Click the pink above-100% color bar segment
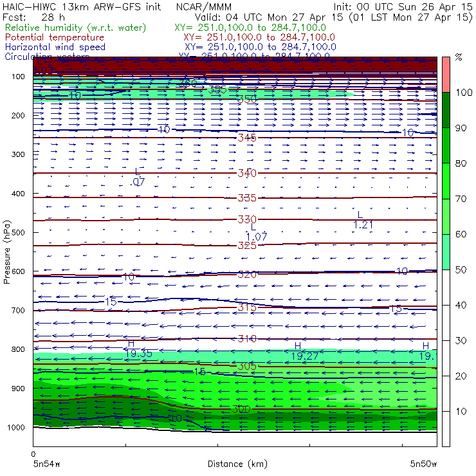Viewport: 476px width, 476px height. [446, 75]
